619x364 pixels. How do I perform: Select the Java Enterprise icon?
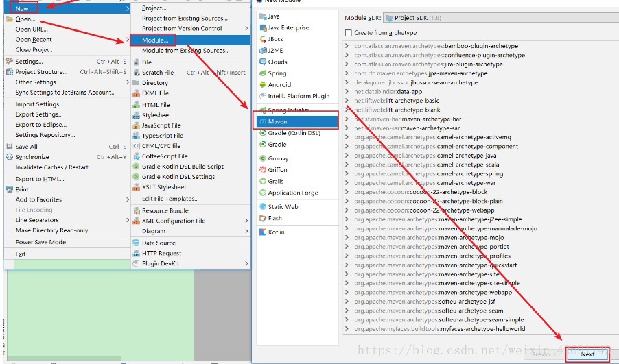click(263, 27)
